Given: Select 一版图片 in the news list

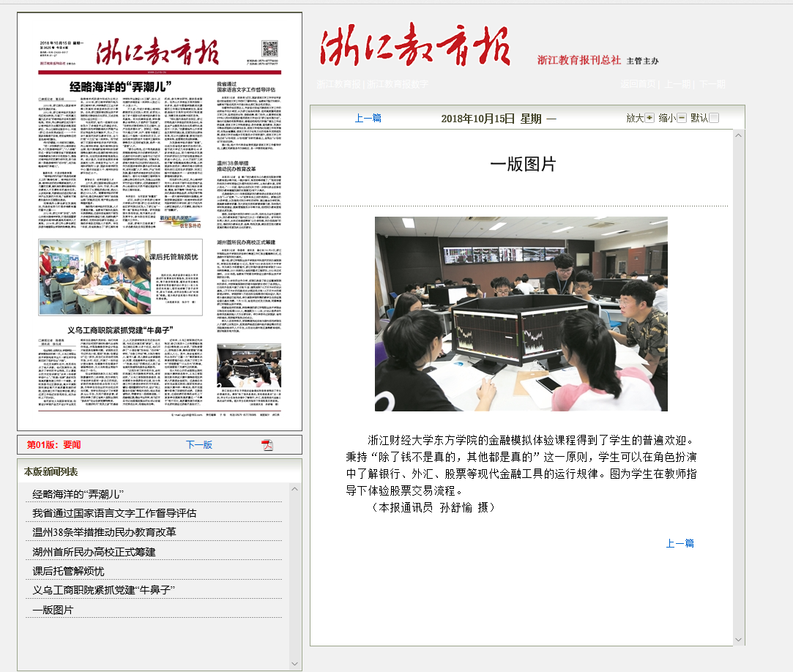Looking at the screenshot, I should [x=53, y=609].
